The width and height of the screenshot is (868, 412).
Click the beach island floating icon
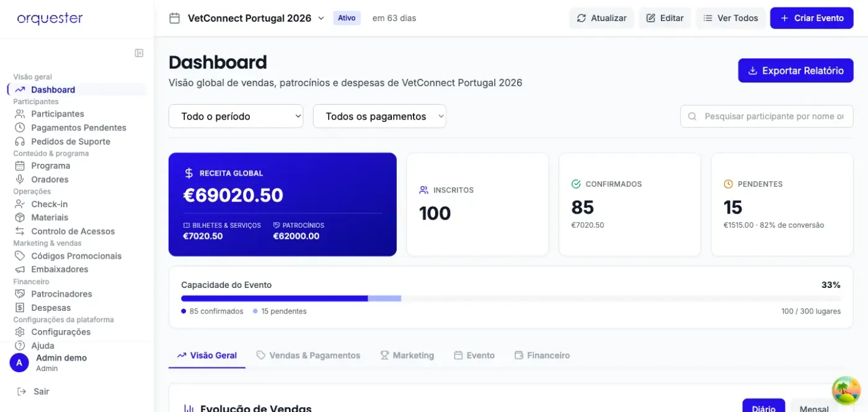click(846, 391)
